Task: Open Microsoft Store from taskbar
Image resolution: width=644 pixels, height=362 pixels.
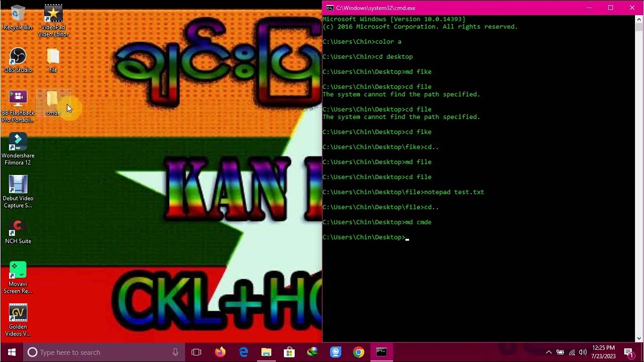Action: point(289,352)
